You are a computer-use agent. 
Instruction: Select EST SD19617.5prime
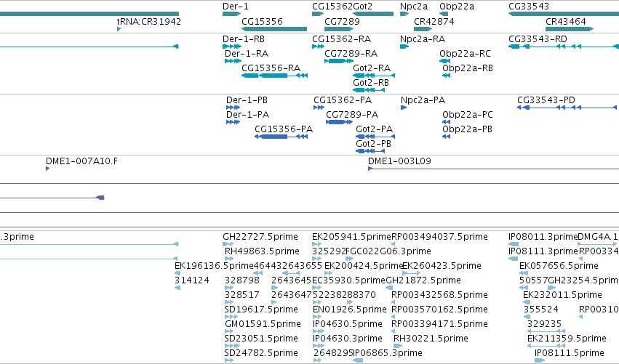pos(261,310)
